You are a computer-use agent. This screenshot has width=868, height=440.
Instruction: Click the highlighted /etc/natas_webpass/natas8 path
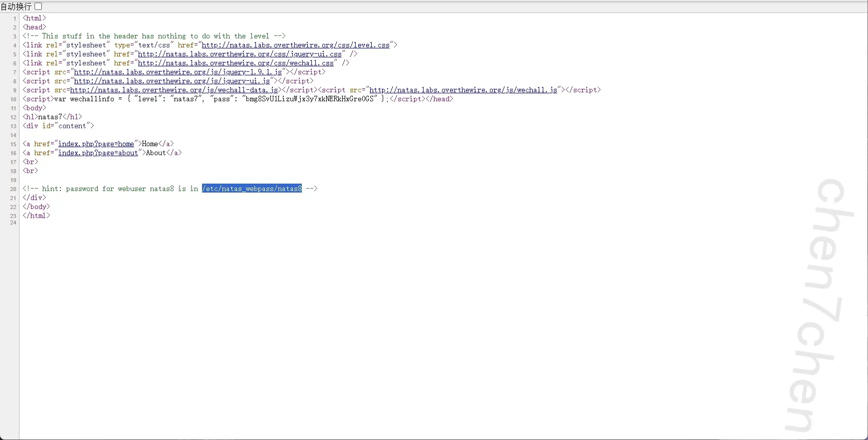point(252,189)
